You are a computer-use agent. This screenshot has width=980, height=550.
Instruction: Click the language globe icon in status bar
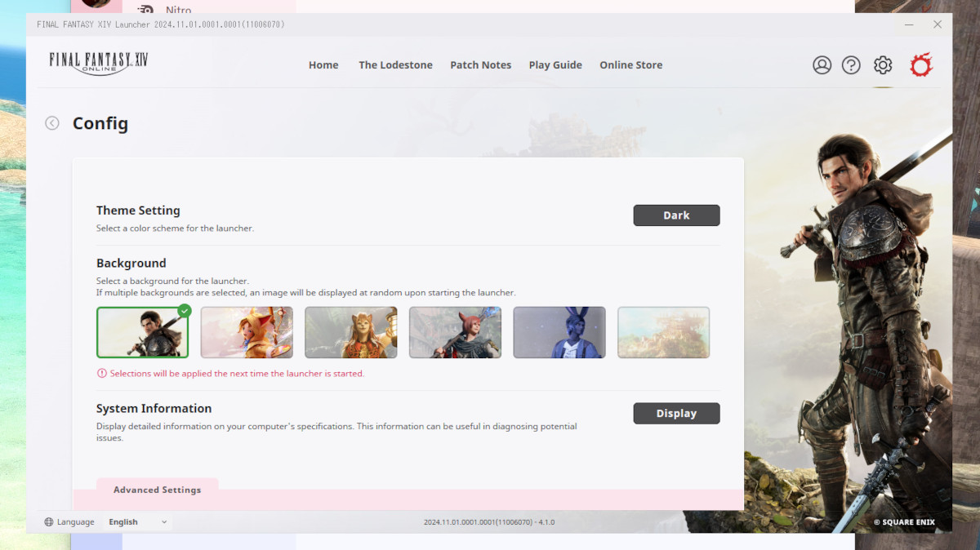49,521
